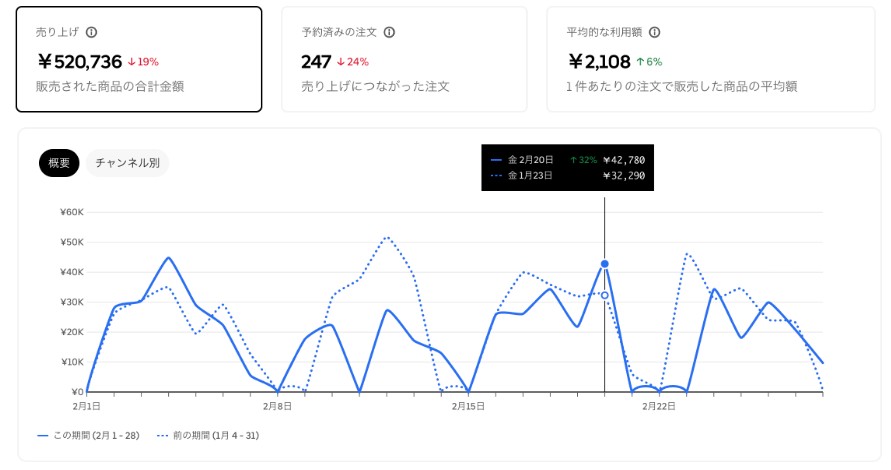This screenshot has width=891, height=470.
Task: Toggle legend item 前の期間 (1月4-31)
Action: click(x=208, y=435)
